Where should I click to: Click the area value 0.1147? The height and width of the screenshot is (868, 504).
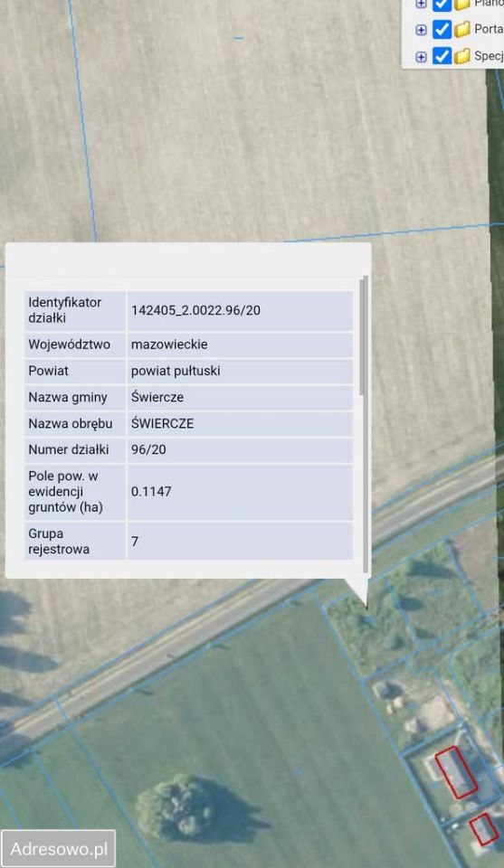coord(151,492)
